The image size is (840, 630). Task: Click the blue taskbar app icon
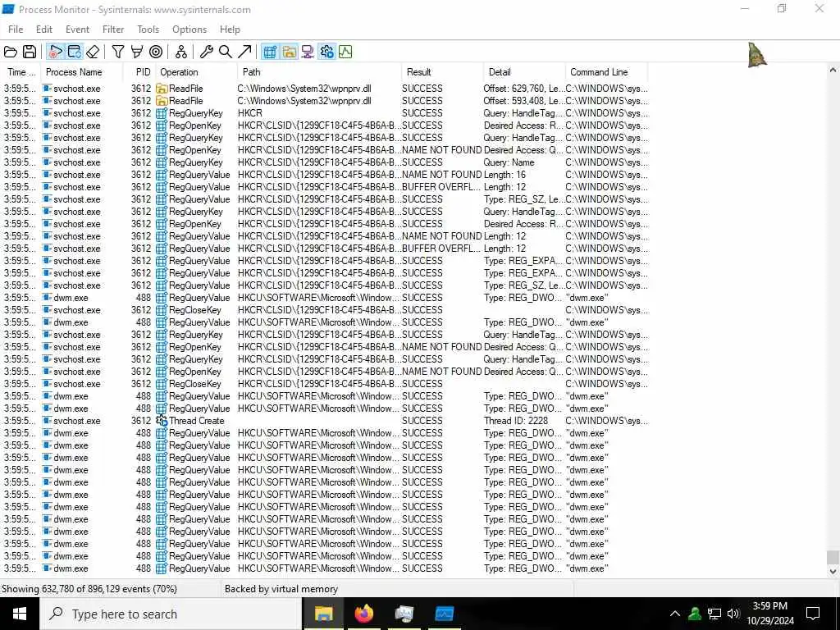tap(444, 614)
